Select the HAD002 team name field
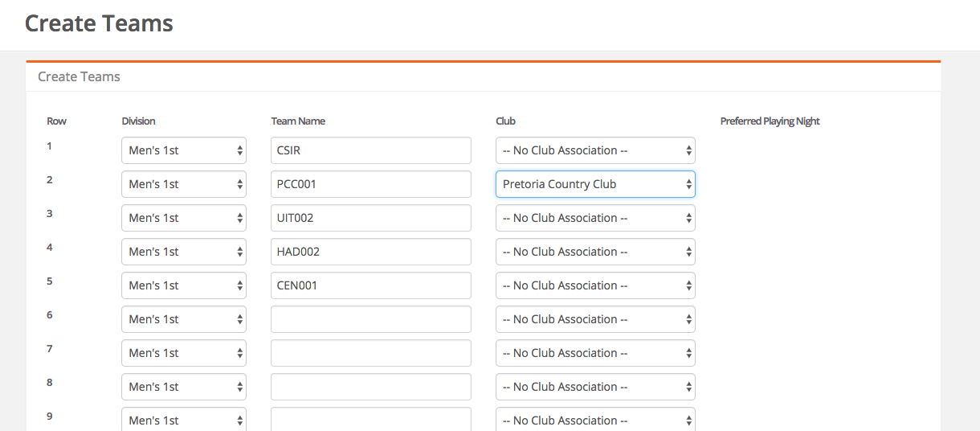The width and height of the screenshot is (980, 431). [x=371, y=252]
